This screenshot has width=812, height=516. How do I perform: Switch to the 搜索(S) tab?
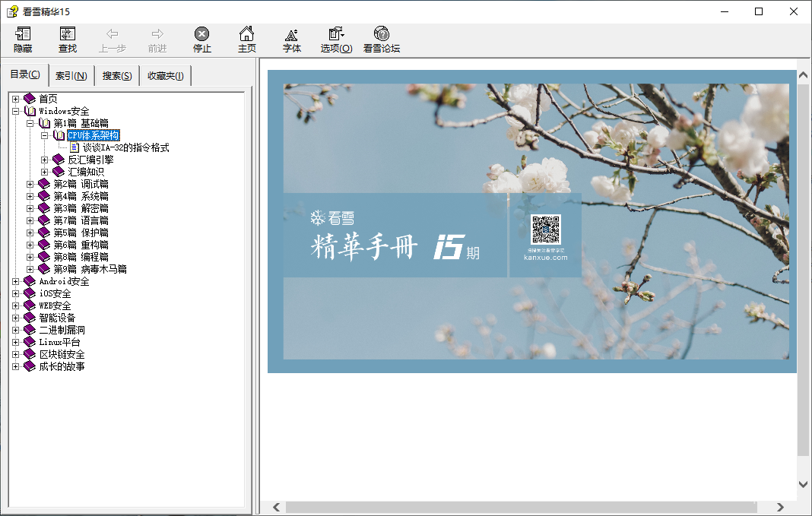117,76
